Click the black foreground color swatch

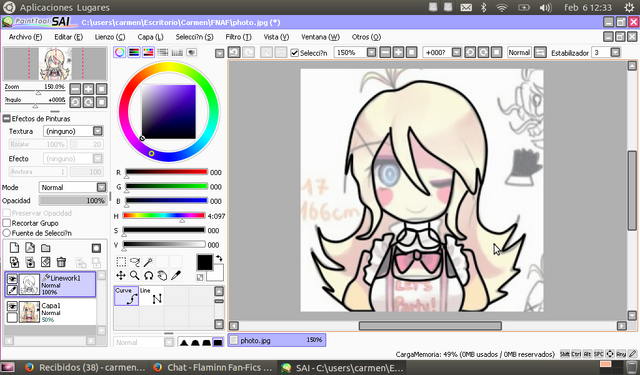click(x=204, y=262)
